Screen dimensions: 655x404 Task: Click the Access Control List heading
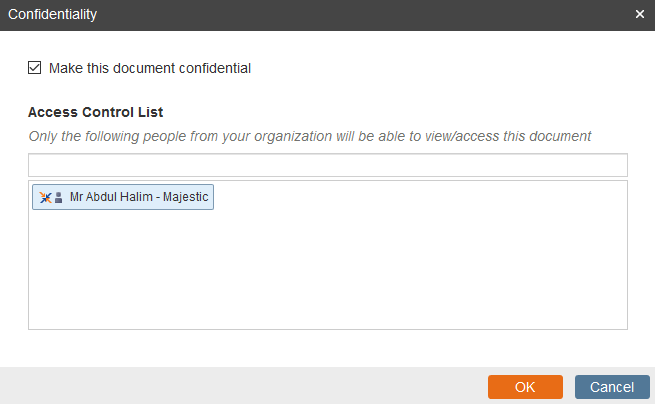95,112
